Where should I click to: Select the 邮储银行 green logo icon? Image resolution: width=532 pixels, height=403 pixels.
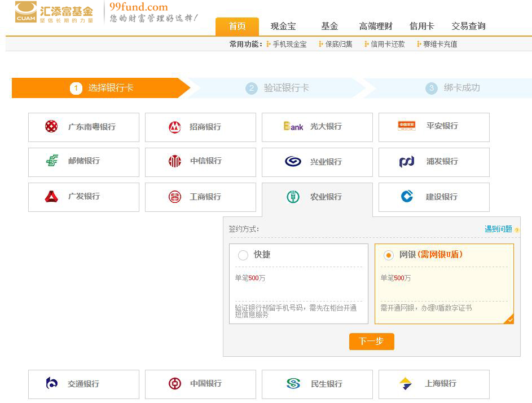[x=52, y=161]
